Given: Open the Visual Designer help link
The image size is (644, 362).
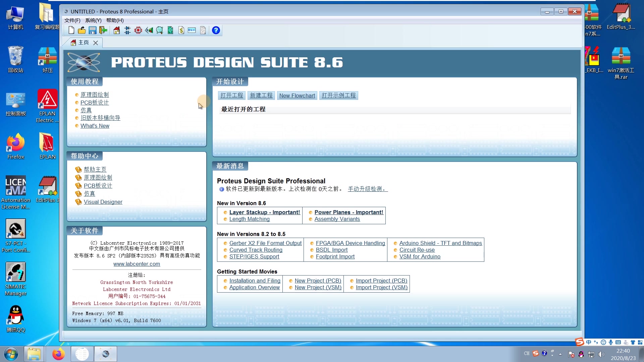Looking at the screenshot, I should (x=103, y=202).
